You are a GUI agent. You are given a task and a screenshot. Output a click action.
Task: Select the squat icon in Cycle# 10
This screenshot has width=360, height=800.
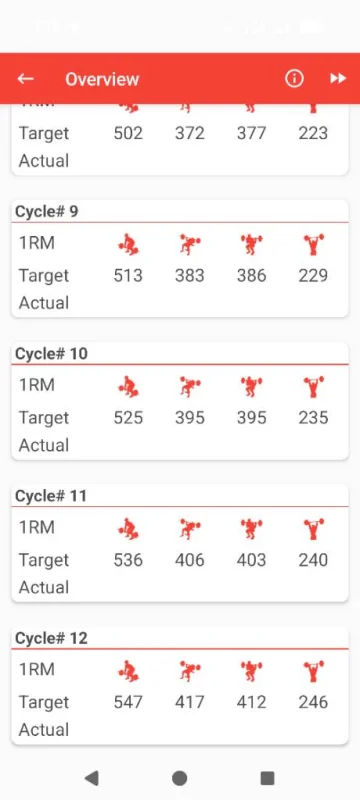tap(251, 387)
